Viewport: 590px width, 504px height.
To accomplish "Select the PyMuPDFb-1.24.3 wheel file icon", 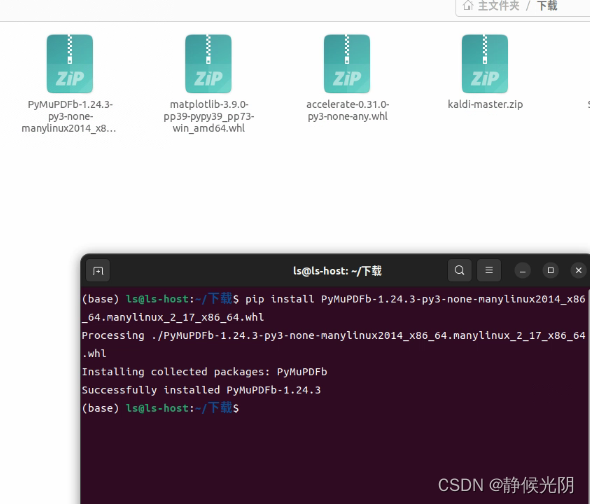I will click(70, 64).
